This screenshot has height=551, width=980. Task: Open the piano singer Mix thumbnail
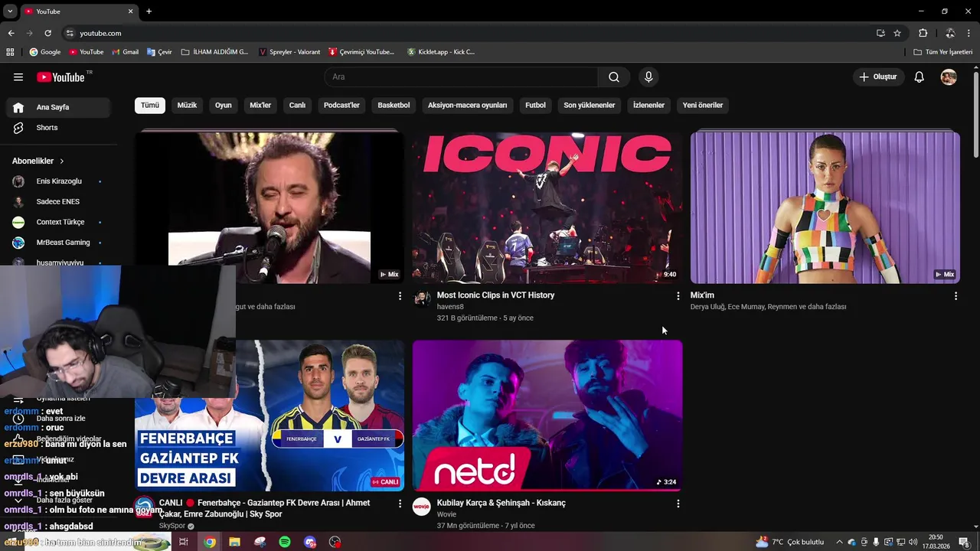(269, 207)
